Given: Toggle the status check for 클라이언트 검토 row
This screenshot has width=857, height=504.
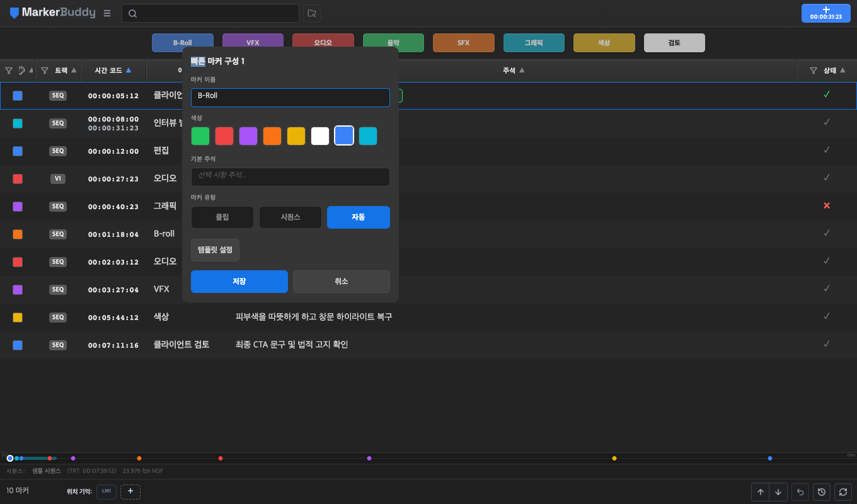Looking at the screenshot, I should (827, 345).
